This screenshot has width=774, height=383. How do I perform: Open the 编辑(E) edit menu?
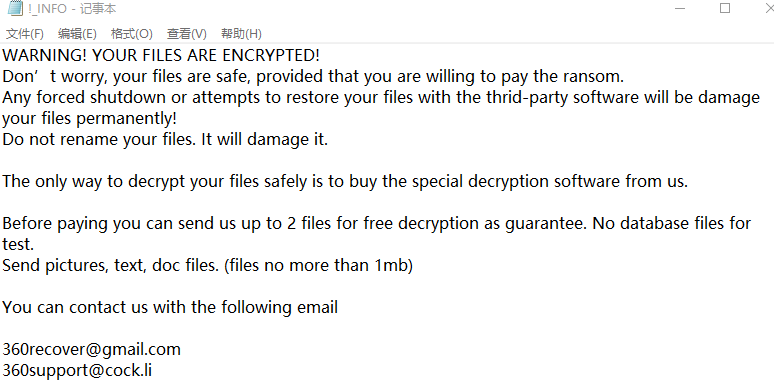pos(77,34)
